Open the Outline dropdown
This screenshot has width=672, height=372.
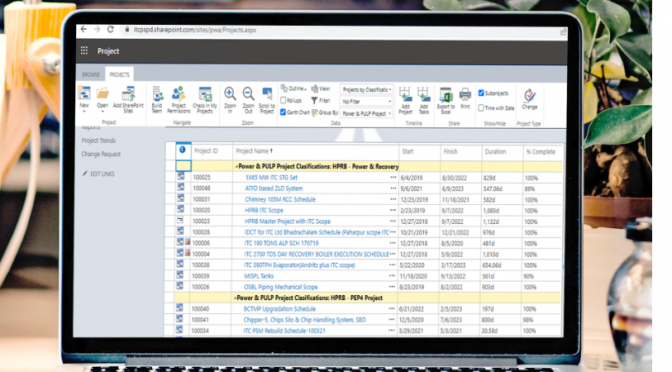294,88
